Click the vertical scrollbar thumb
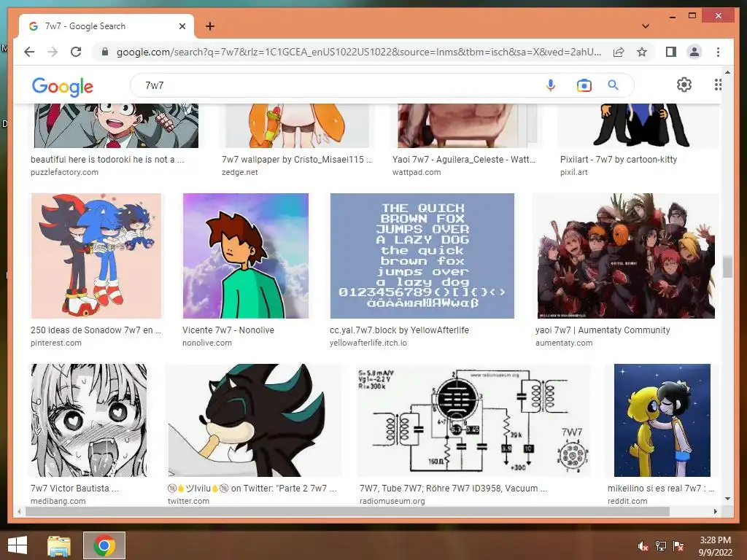The height and width of the screenshot is (560, 747). [x=727, y=267]
